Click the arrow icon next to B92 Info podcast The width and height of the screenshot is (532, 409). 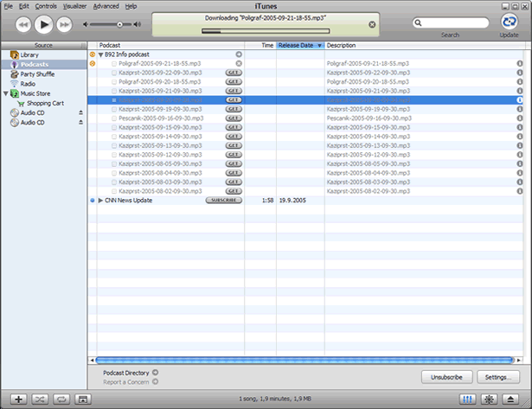click(x=239, y=54)
